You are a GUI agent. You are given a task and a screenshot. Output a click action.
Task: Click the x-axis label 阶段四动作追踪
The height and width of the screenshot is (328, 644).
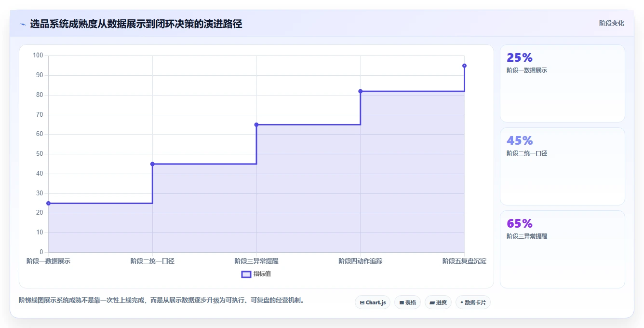(361, 261)
